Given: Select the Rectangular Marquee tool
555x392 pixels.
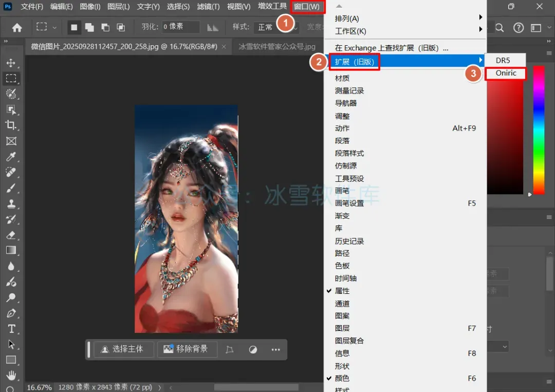Looking at the screenshot, I should [11, 78].
